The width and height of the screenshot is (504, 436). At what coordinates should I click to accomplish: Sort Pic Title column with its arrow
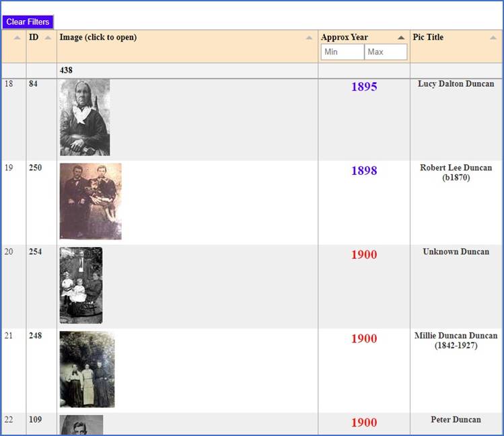tap(493, 38)
